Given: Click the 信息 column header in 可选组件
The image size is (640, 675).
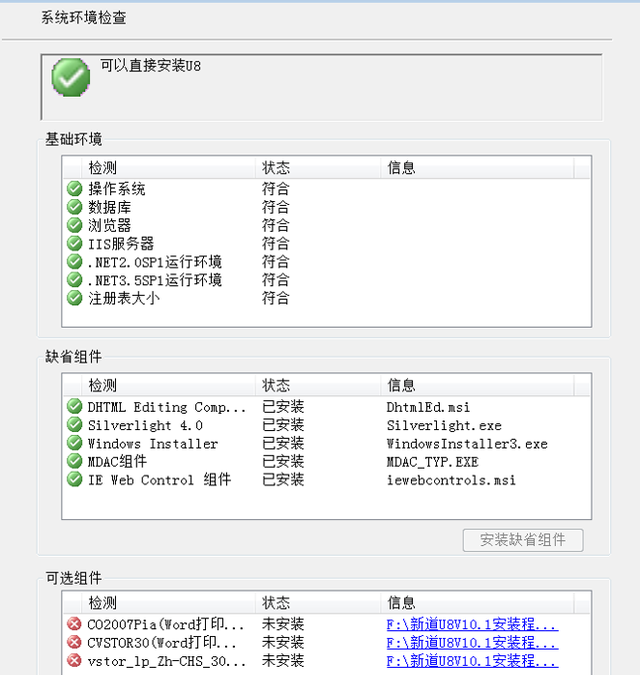Looking at the screenshot, I should (401, 603).
